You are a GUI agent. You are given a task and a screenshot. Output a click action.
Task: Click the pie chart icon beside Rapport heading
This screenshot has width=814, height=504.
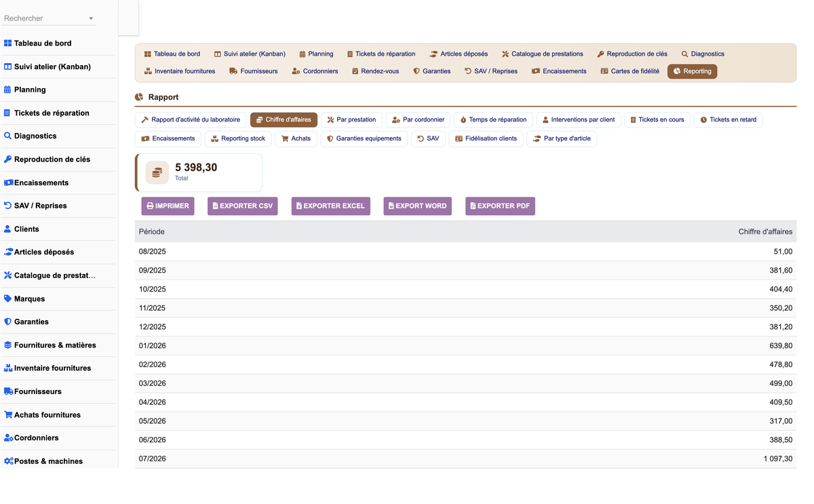[x=139, y=97]
